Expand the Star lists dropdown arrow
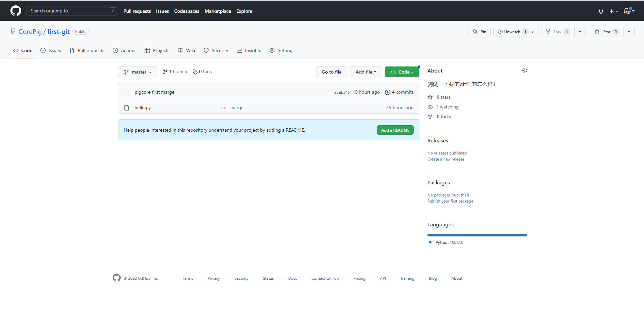This screenshot has height=315, width=644. (629, 32)
